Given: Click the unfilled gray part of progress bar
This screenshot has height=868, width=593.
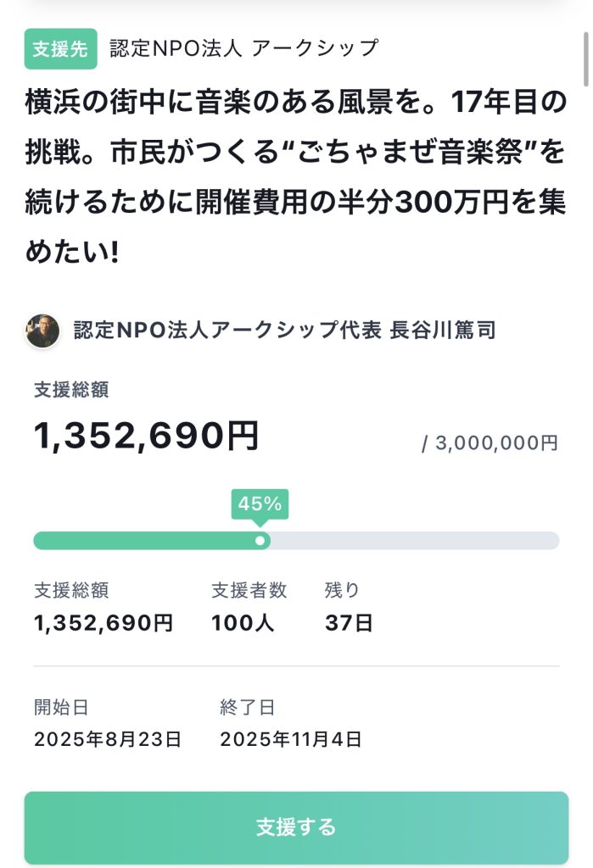Looking at the screenshot, I should 414,541.
